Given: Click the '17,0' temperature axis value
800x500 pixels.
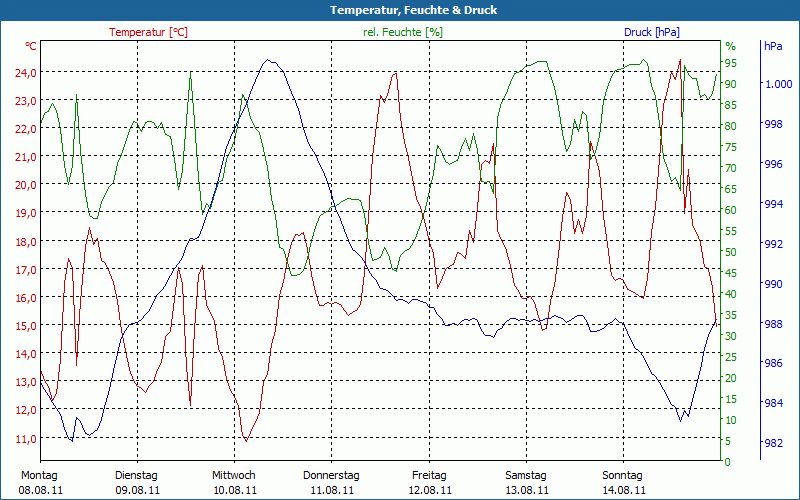Looking at the screenshot, I should pyautogui.click(x=26, y=270).
